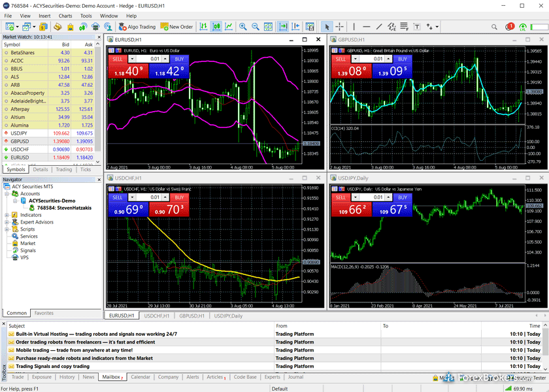Select the Equidistant Channel tool
This screenshot has width=549, height=392.
coord(391,27)
